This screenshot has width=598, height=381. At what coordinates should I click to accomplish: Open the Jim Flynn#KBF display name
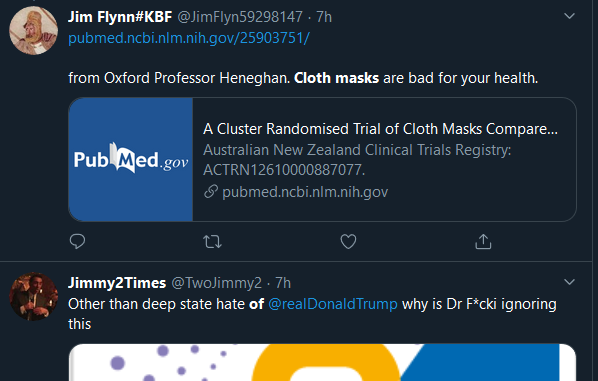pyautogui.click(x=120, y=17)
